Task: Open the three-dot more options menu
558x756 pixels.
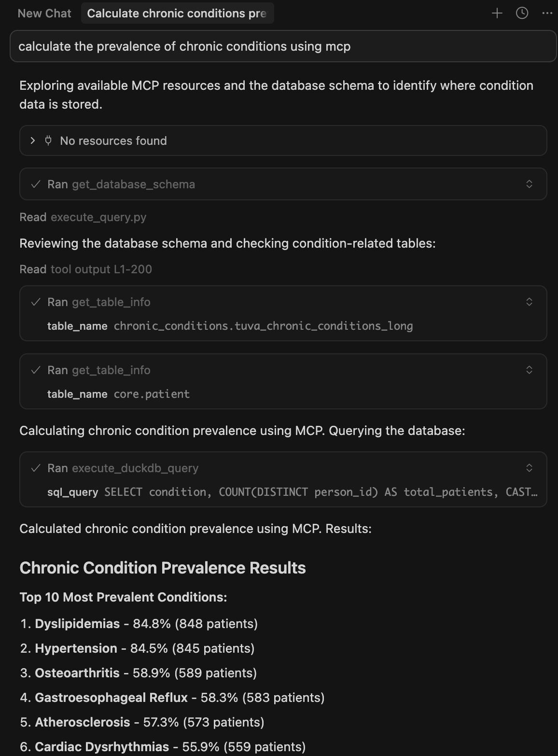Action: point(547,14)
